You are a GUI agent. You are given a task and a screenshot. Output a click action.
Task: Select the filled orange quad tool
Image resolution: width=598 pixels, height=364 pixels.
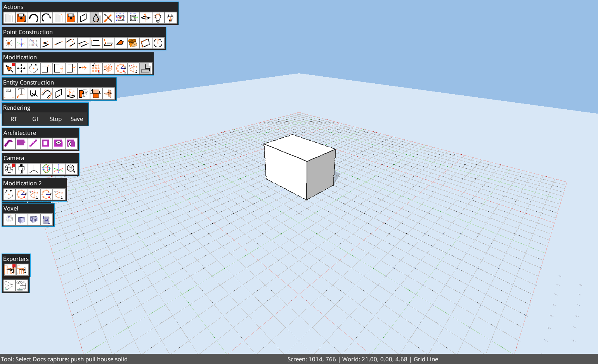[x=121, y=43]
